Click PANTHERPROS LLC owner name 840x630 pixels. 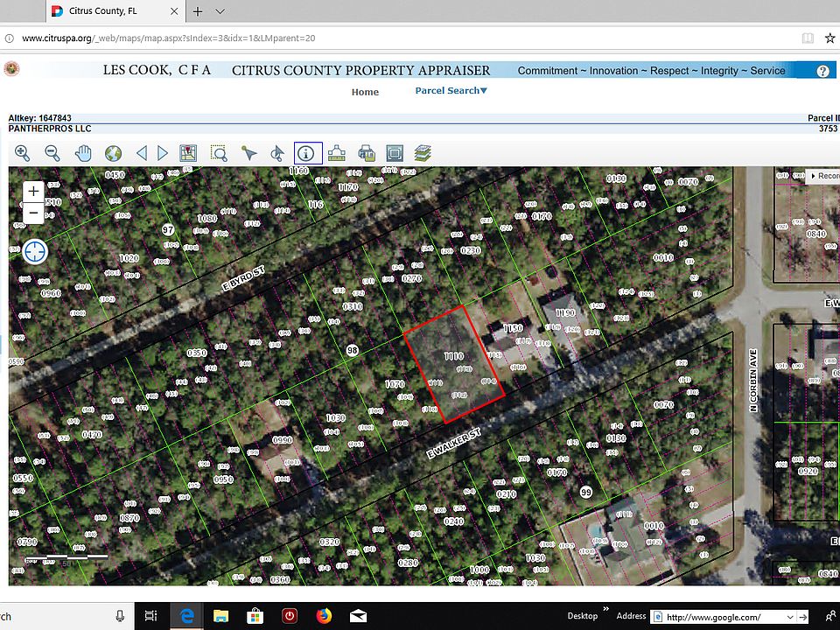pos(50,129)
